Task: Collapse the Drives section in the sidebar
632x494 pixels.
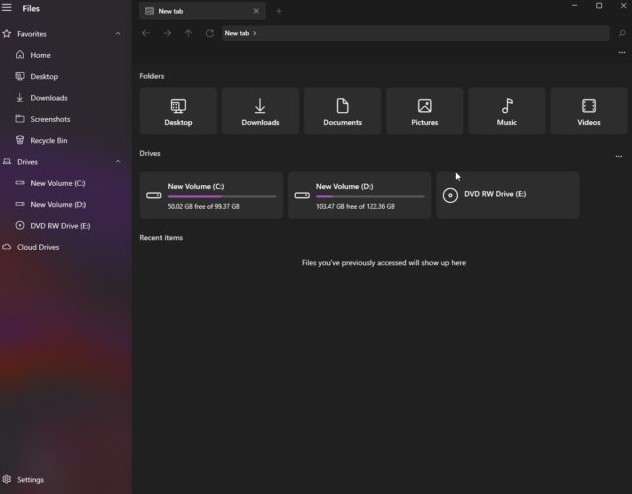Action: click(118, 162)
